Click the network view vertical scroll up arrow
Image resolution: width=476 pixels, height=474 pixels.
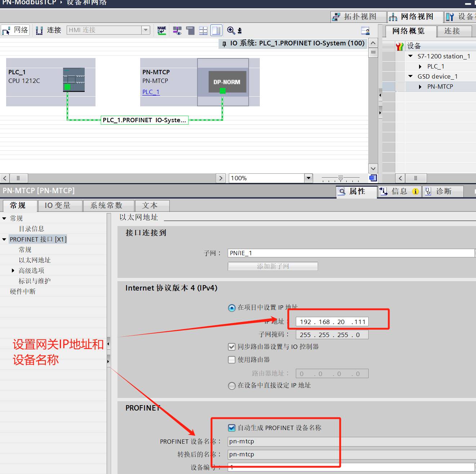click(373, 43)
